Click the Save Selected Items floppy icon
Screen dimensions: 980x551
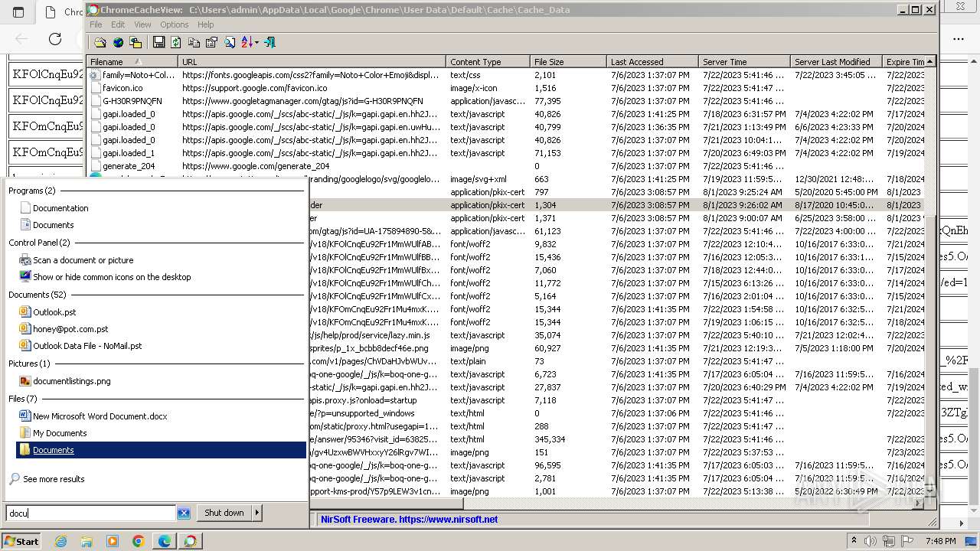158,42
